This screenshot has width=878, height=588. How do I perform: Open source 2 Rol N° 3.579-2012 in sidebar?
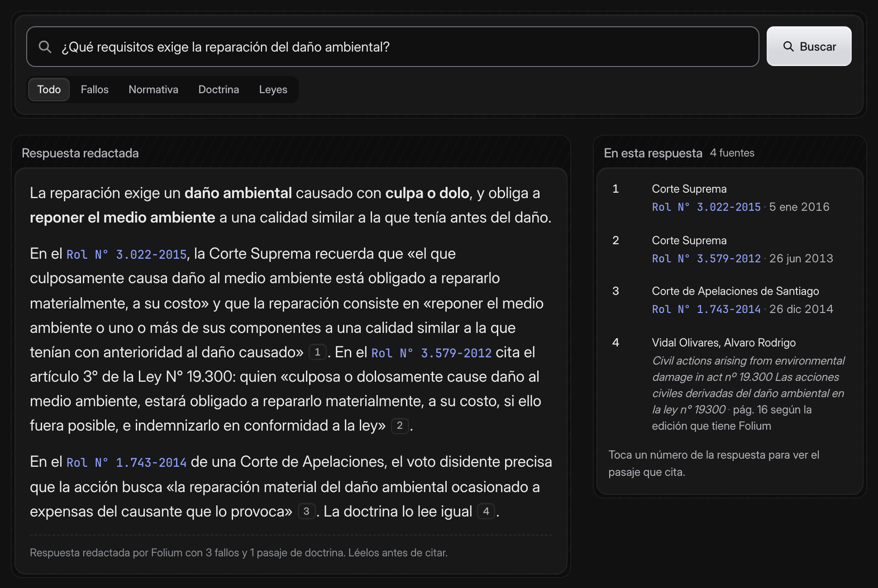(706, 259)
